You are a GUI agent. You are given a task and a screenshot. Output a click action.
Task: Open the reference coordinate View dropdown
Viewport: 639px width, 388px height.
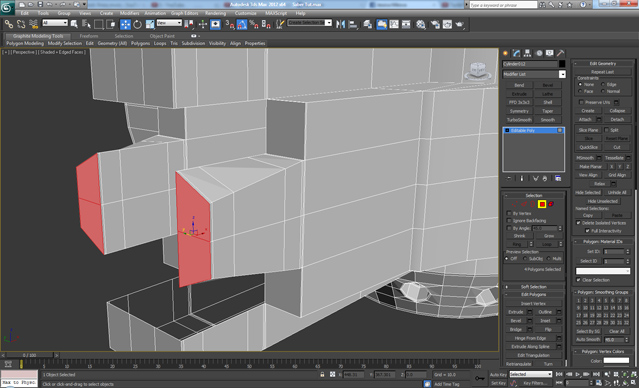[169, 23]
